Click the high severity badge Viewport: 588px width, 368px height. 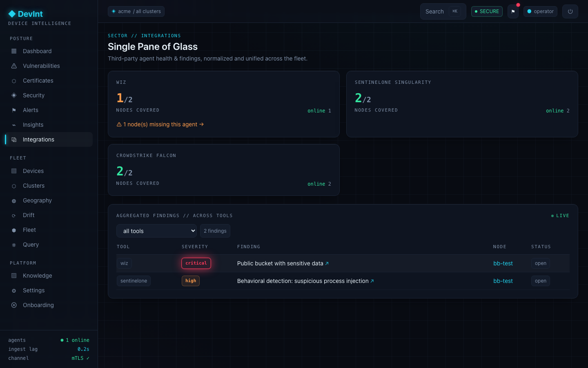point(191,281)
